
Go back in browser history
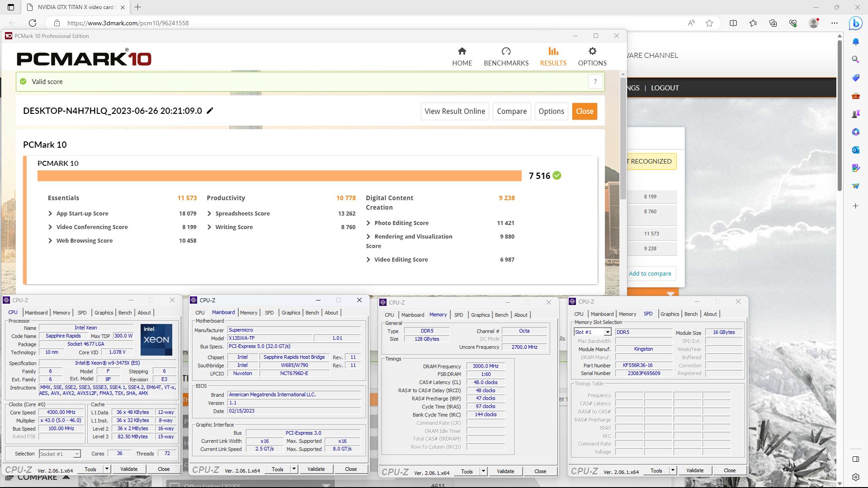[13, 23]
